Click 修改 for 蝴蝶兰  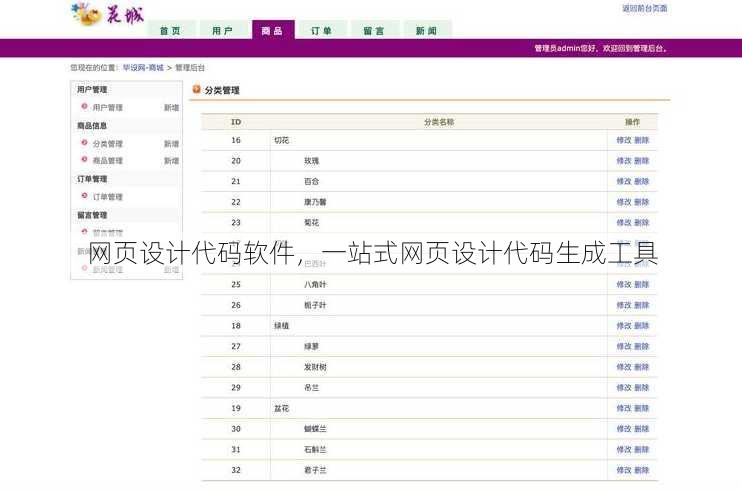click(624, 428)
